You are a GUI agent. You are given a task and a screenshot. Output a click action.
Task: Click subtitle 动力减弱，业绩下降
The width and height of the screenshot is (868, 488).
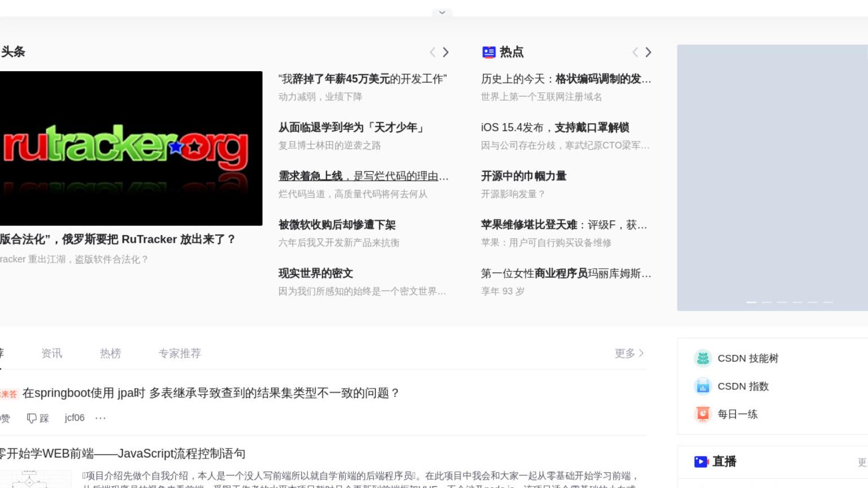click(320, 97)
